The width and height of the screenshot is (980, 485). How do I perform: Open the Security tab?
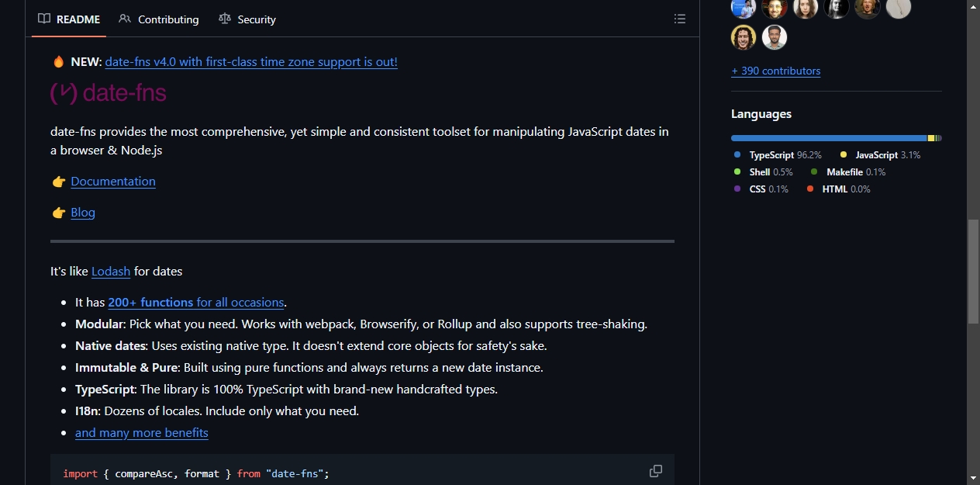[x=247, y=19]
